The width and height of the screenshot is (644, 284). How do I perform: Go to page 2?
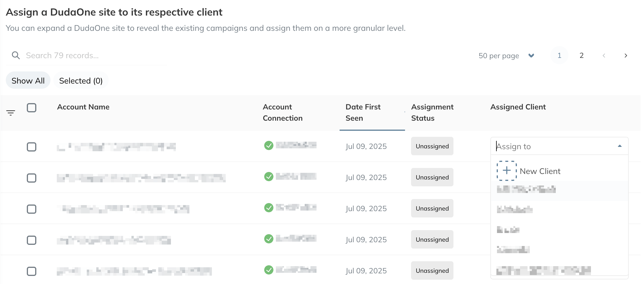581,56
